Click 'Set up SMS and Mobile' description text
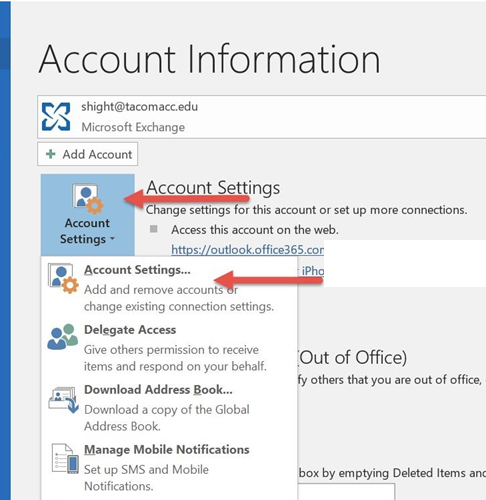The height and width of the screenshot is (500, 486). [146, 470]
